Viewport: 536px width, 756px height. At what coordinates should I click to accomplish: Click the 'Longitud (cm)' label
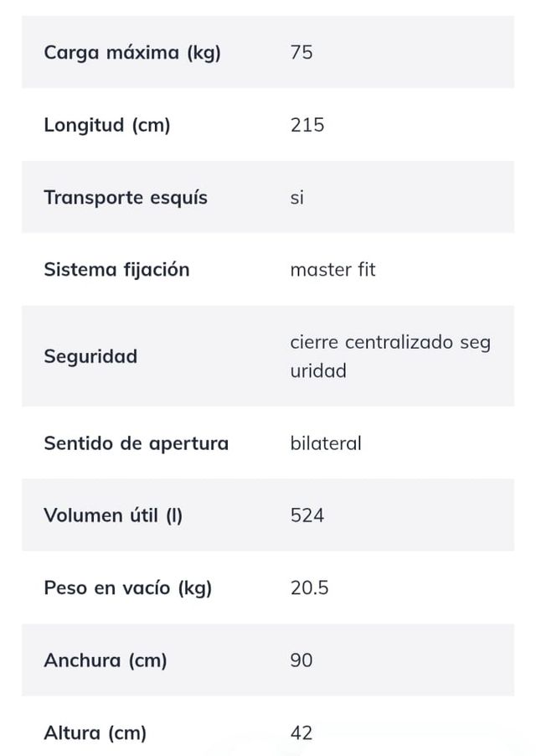pyautogui.click(x=106, y=126)
